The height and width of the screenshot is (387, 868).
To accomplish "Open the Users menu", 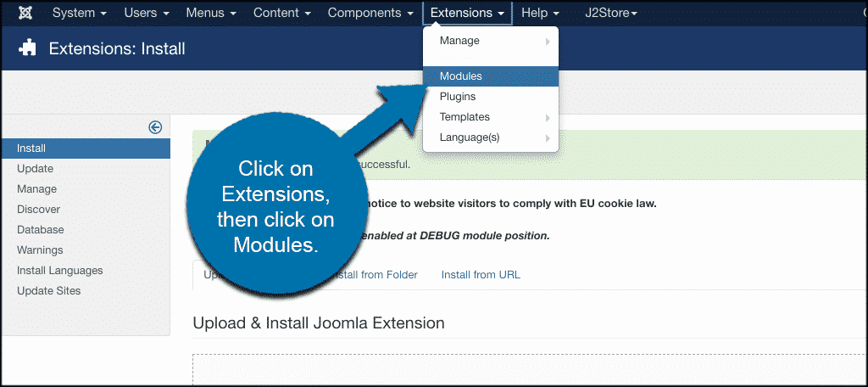I will coord(147,13).
